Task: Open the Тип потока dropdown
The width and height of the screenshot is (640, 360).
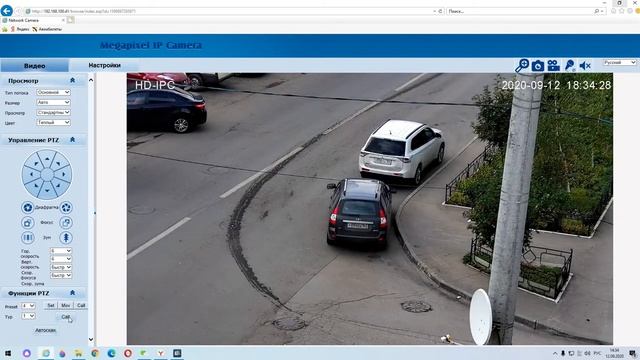Action: click(x=53, y=92)
